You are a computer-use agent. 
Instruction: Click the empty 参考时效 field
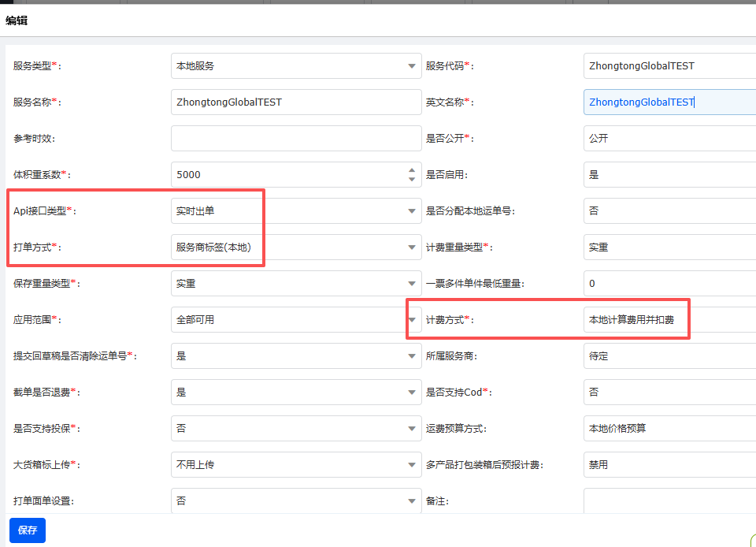click(295, 139)
